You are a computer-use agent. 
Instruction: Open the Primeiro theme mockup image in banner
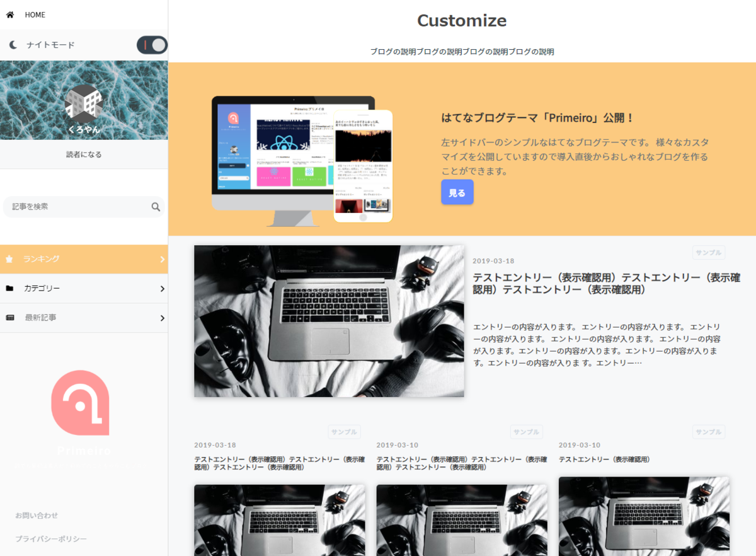click(x=302, y=161)
